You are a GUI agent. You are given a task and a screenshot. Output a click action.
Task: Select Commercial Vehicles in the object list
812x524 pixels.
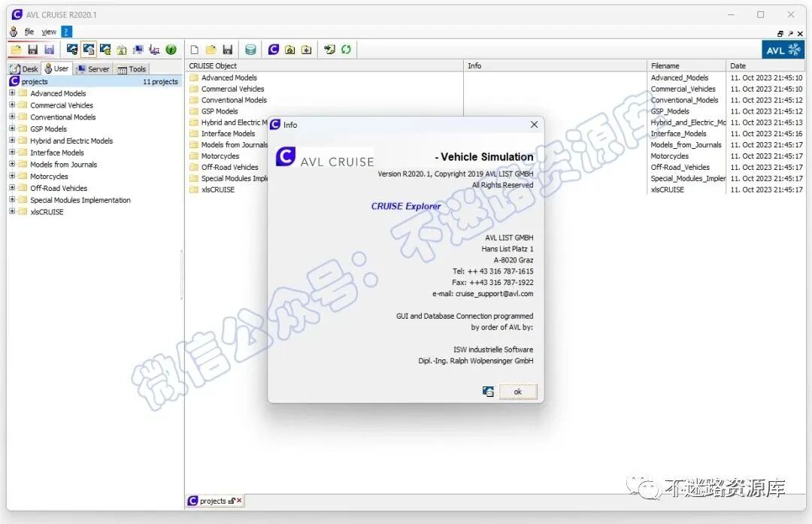pos(232,89)
